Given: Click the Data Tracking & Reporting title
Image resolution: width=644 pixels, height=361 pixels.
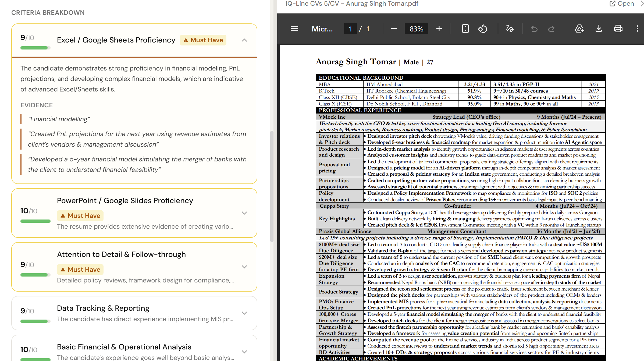Looking at the screenshot, I should point(103,308).
